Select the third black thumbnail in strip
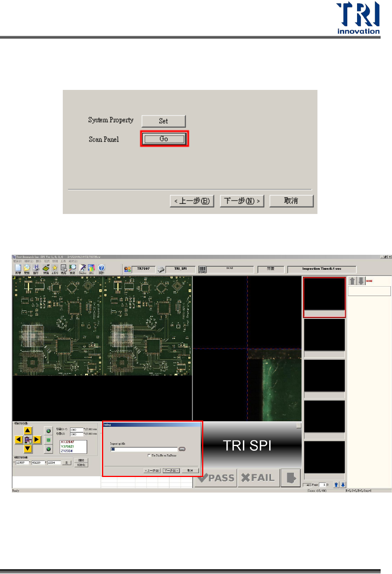The image size is (392, 574). click(325, 375)
